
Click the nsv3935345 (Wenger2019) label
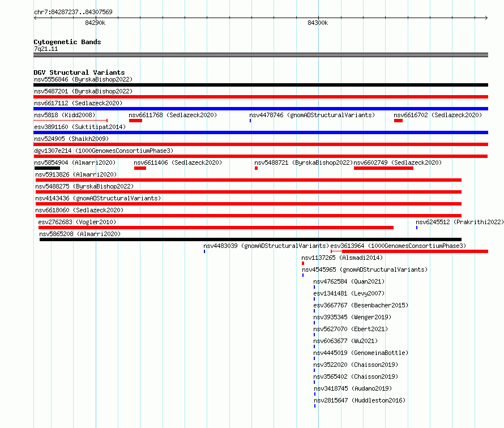point(352,317)
